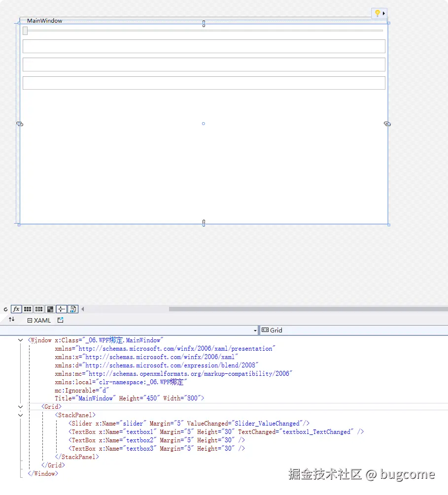Click the lightbulb quick actions icon
The image size is (448, 495).
(377, 13)
